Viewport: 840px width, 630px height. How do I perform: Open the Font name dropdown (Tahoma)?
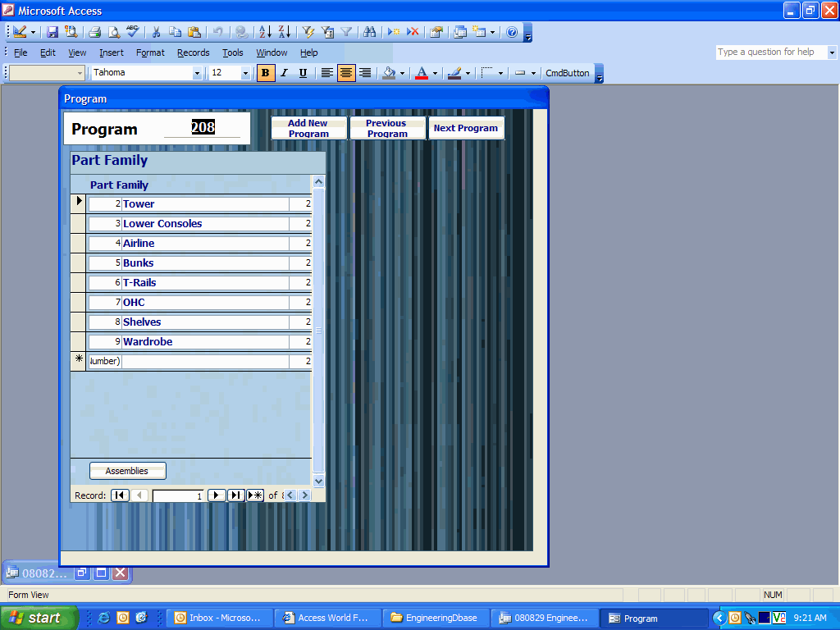[x=197, y=73]
